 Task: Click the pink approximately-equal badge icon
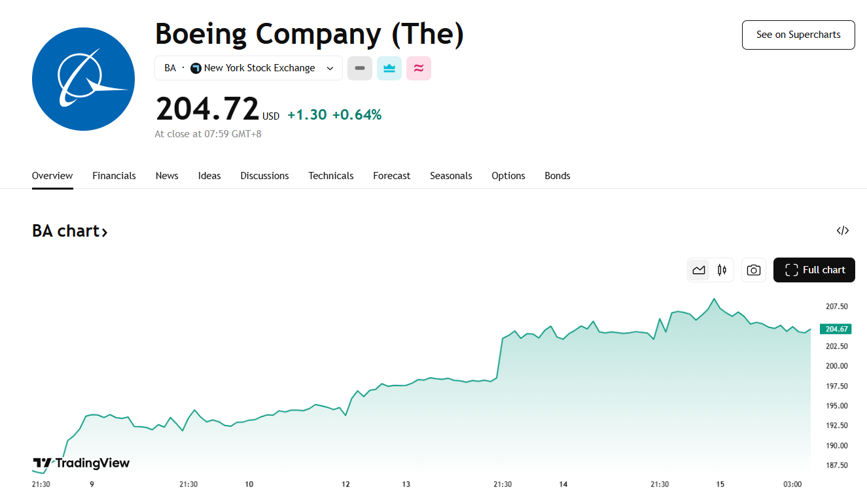[x=419, y=68]
